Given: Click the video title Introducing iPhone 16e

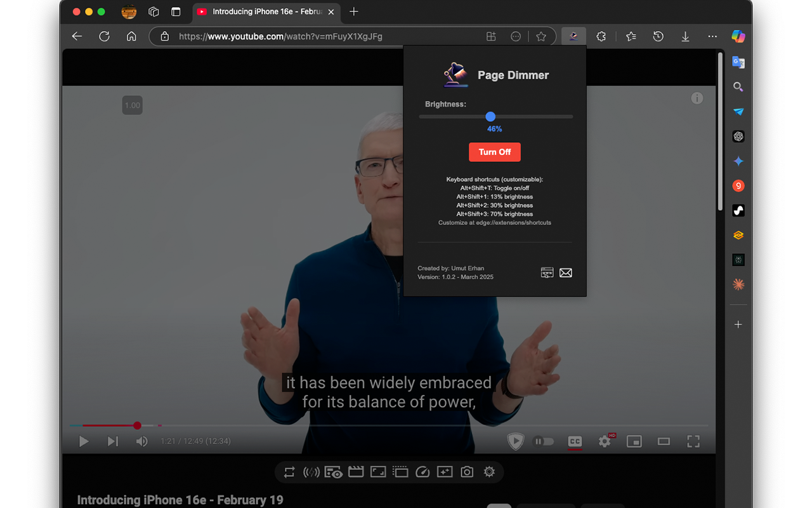Looking at the screenshot, I should tap(180, 500).
